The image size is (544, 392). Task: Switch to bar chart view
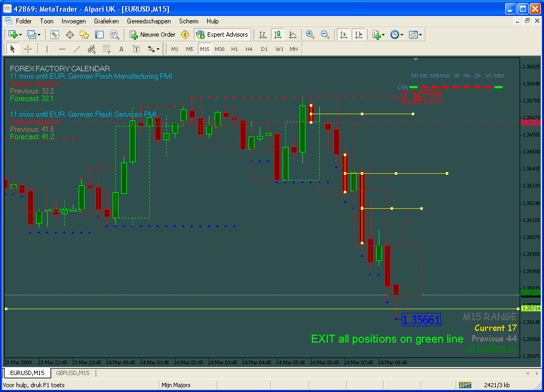pyautogui.click(x=262, y=35)
